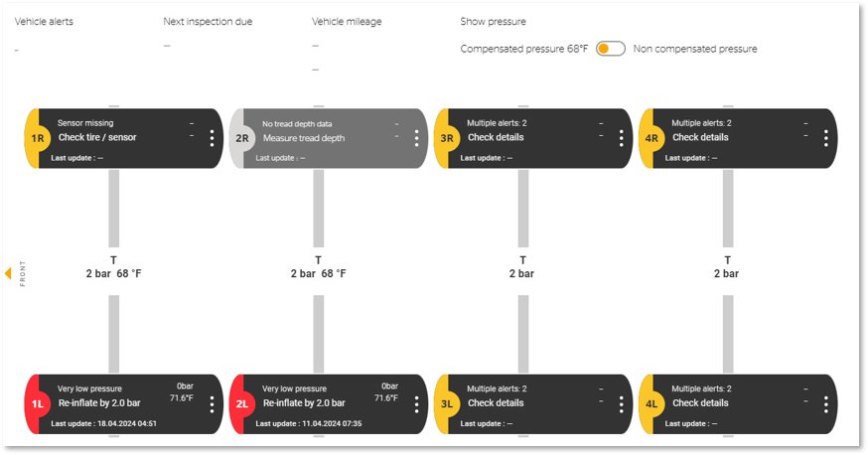Open three-dot menu on tire 2L card
The height and width of the screenshot is (455, 868).
[x=416, y=404]
